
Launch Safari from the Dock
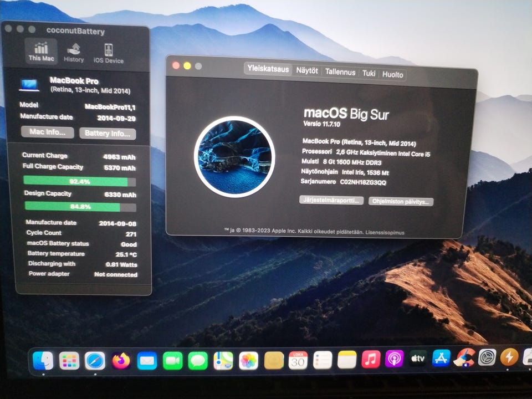[x=95, y=360]
